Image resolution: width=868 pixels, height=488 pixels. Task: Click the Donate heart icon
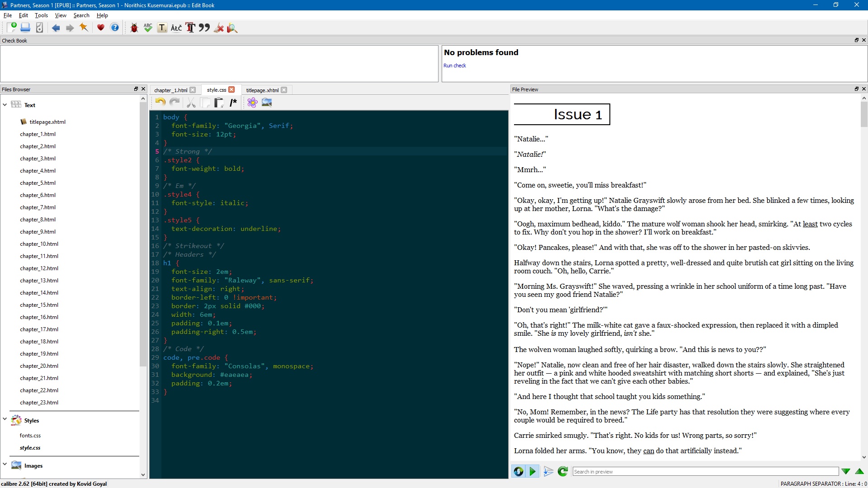click(x=100, y=28)
